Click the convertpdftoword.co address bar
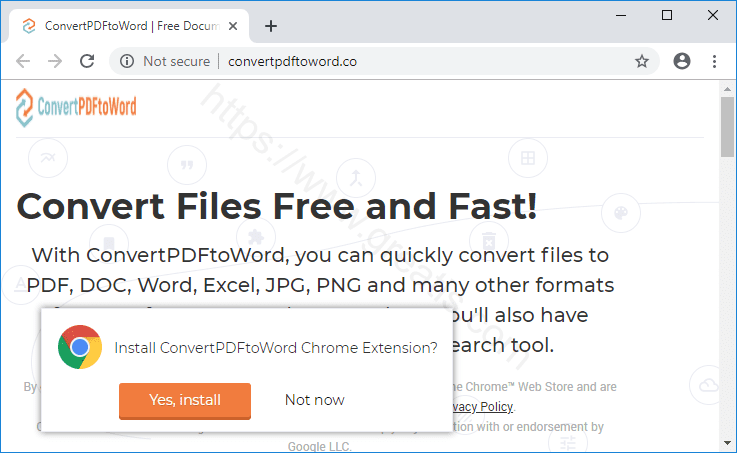 [400, 61]
